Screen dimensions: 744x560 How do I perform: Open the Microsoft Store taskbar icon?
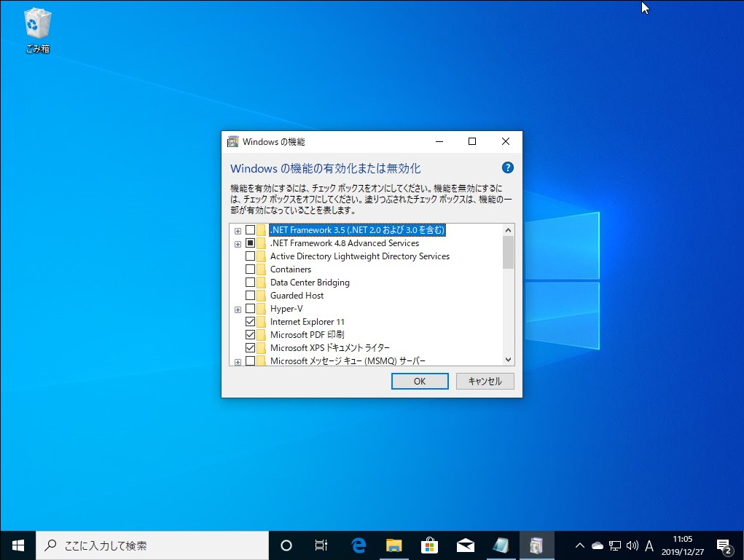pyautogui.click(x=429, y=545)
